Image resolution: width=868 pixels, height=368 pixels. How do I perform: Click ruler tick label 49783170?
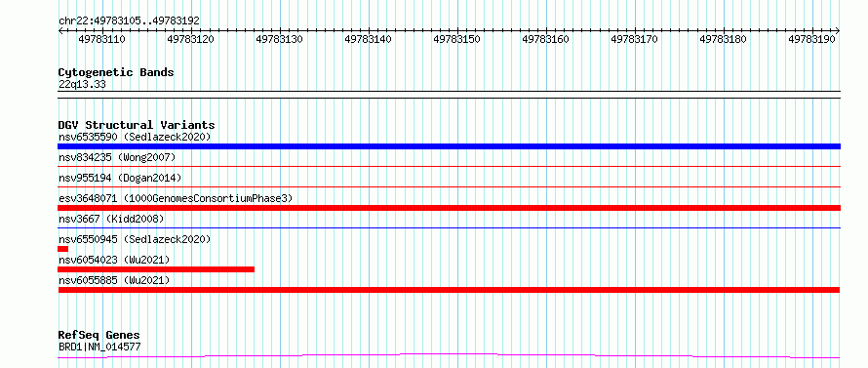click(x=634, y=39)
